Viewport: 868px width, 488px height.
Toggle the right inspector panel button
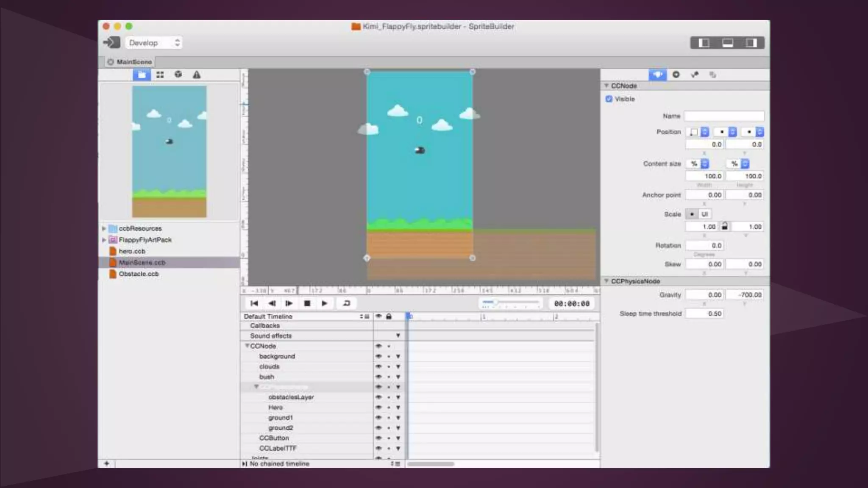[751, 43]
